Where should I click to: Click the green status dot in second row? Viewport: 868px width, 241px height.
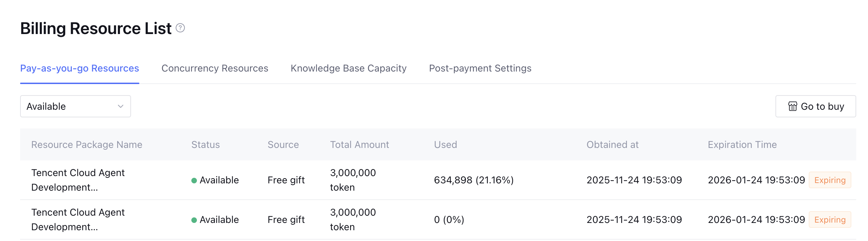194,220
